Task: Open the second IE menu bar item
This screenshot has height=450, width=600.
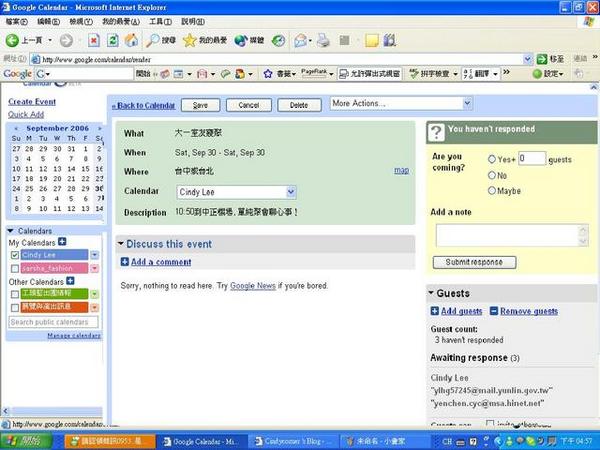Action: 49,21
